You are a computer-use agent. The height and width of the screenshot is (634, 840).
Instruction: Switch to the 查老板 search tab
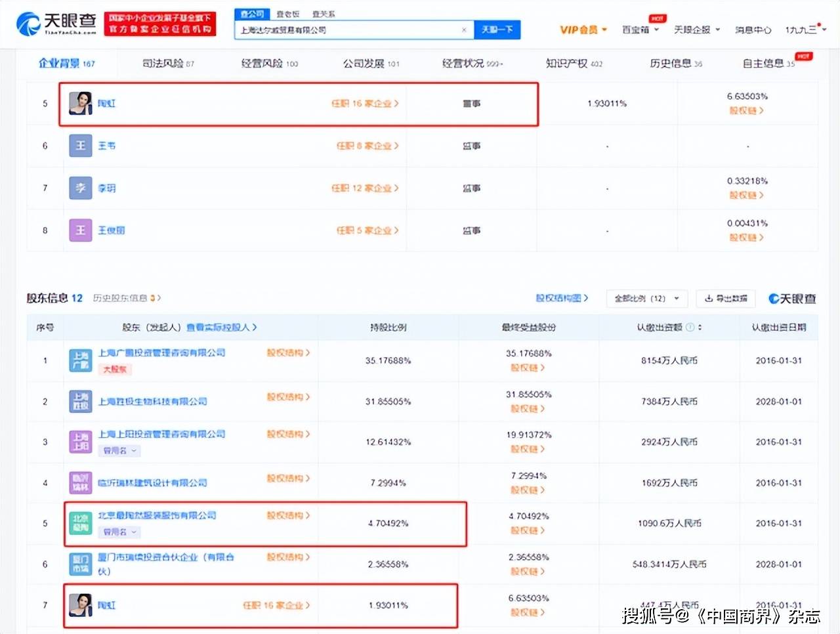(x=287, y=14)
